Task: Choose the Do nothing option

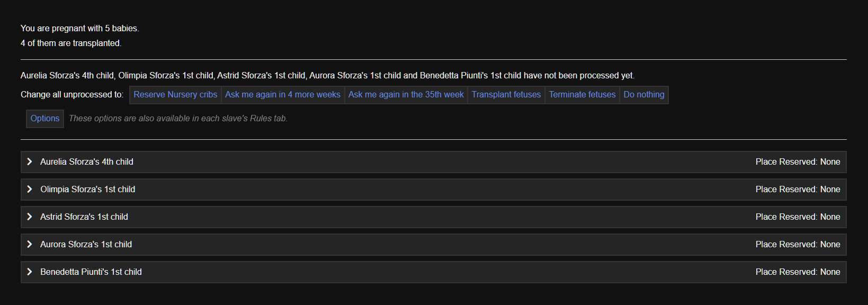Action: tap(643, 95)
